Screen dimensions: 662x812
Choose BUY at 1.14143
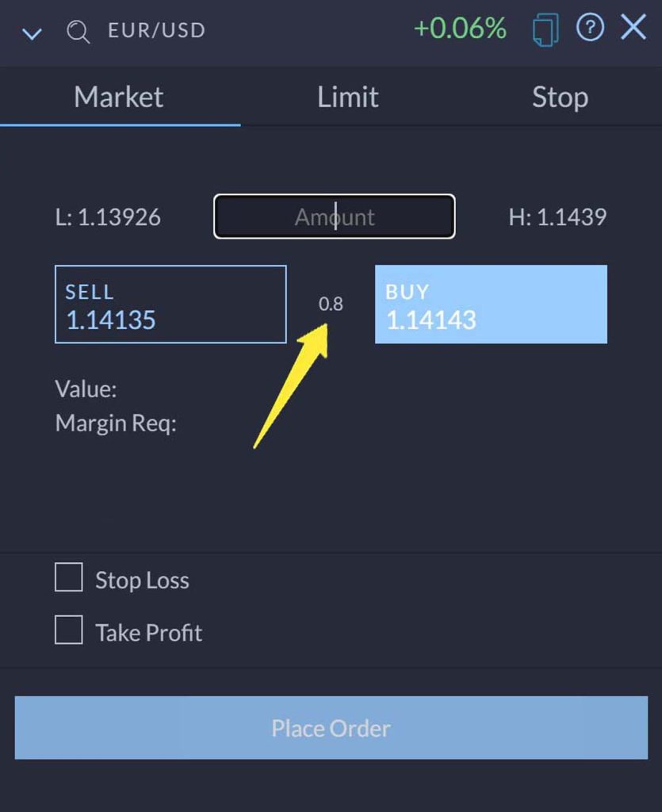coord(491,304)
